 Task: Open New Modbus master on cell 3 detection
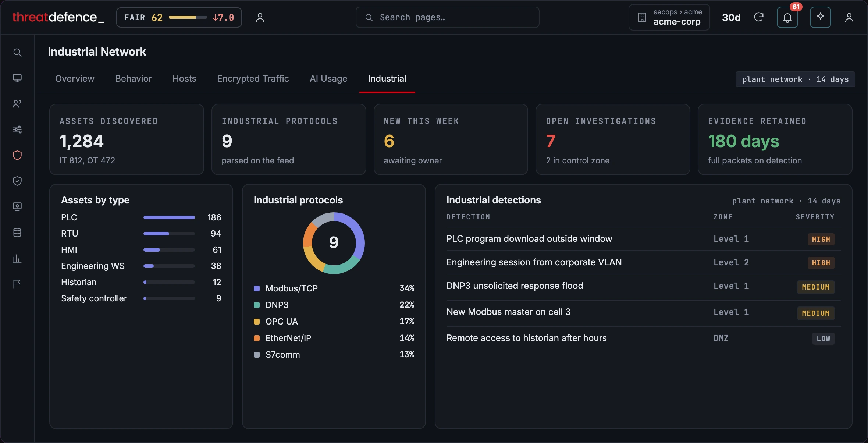(643, 313)
